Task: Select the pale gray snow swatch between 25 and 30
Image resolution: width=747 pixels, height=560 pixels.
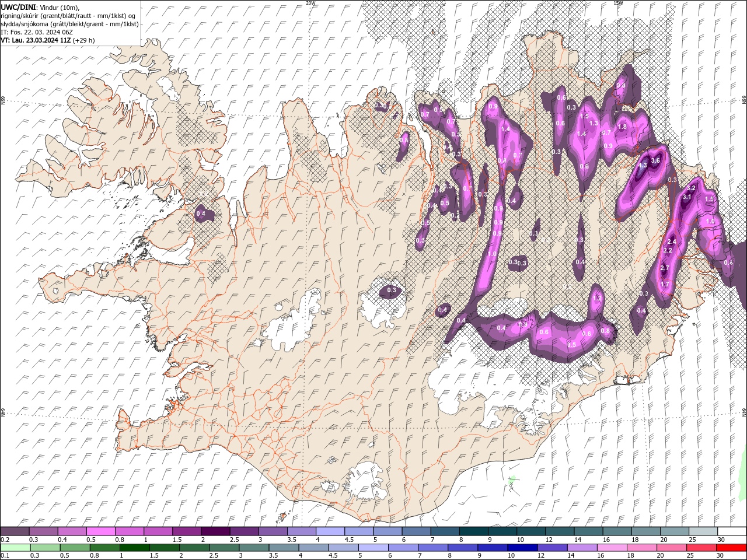Action: coord(703,531)
